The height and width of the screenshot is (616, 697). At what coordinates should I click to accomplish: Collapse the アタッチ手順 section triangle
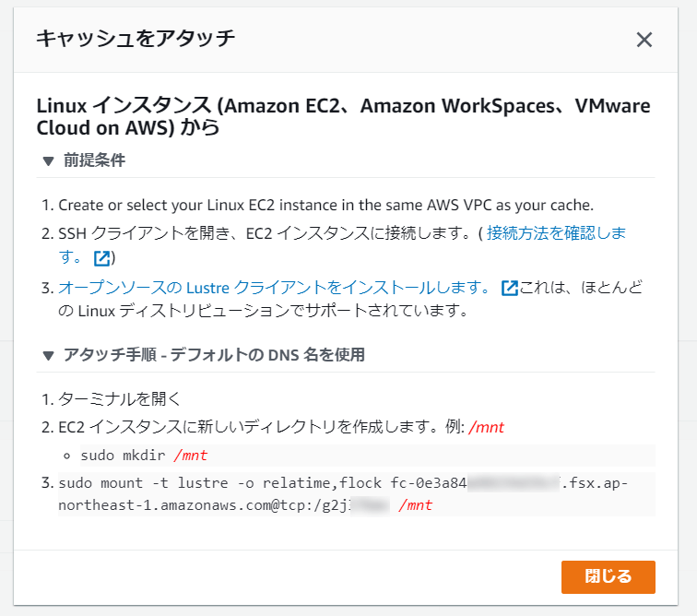point(48,355)
